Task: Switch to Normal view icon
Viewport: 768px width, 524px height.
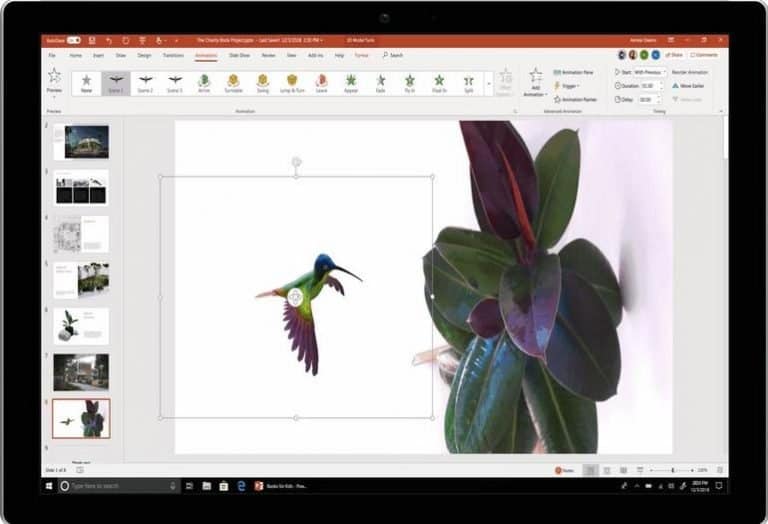Action: click(591, 470)
